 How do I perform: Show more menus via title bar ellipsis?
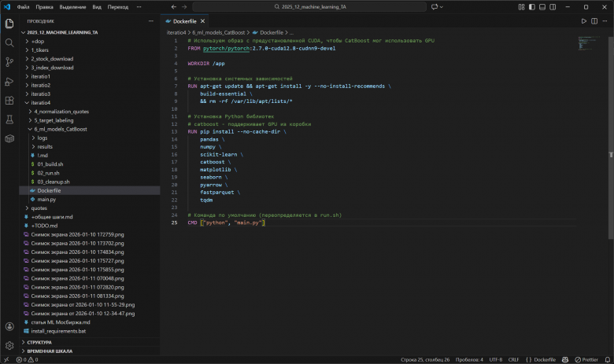(x=139, y=6)
